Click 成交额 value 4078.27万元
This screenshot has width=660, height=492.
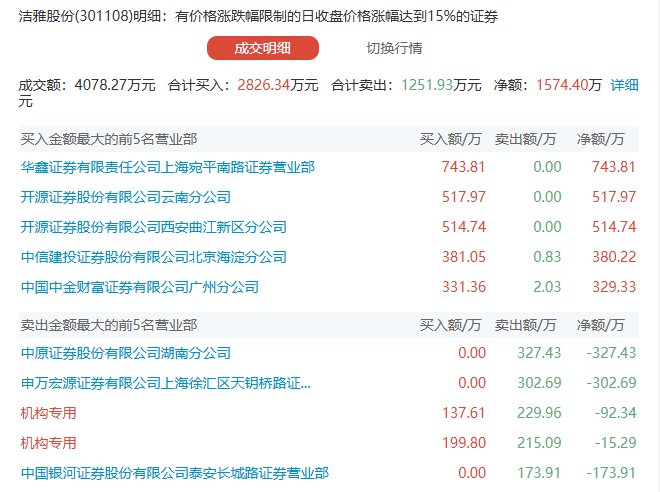(x=115, y=85)
